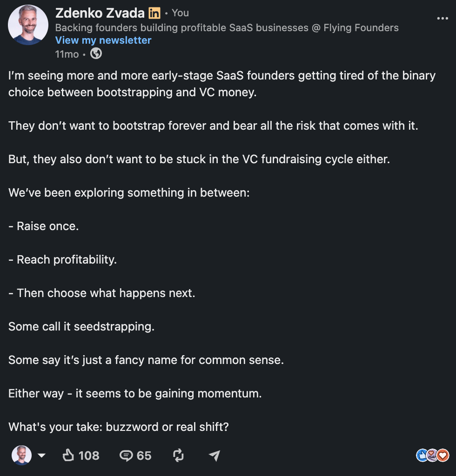Click the 108 likes count
This screenshot has width=456, height=476.
(x=89, y=456)
